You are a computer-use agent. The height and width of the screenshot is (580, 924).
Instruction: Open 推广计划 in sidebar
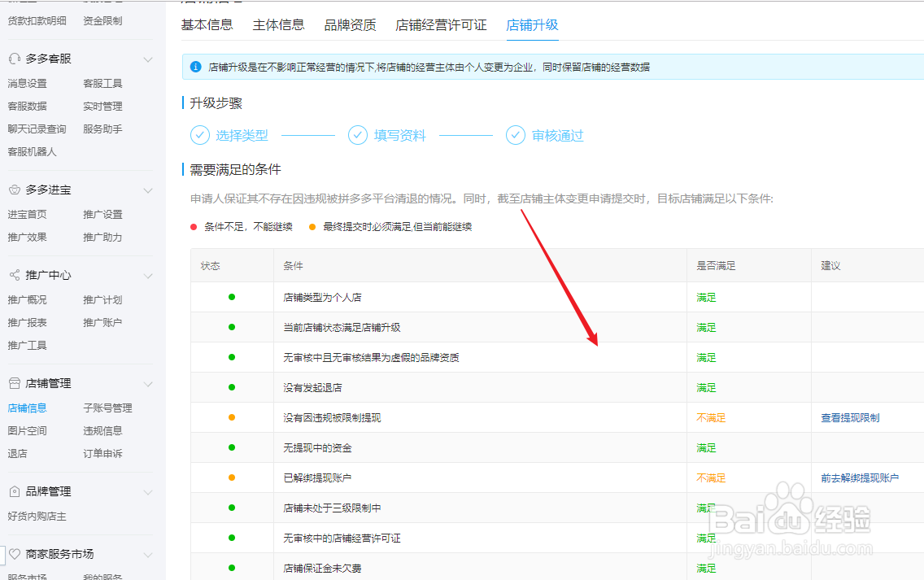(x=102, y=300)
